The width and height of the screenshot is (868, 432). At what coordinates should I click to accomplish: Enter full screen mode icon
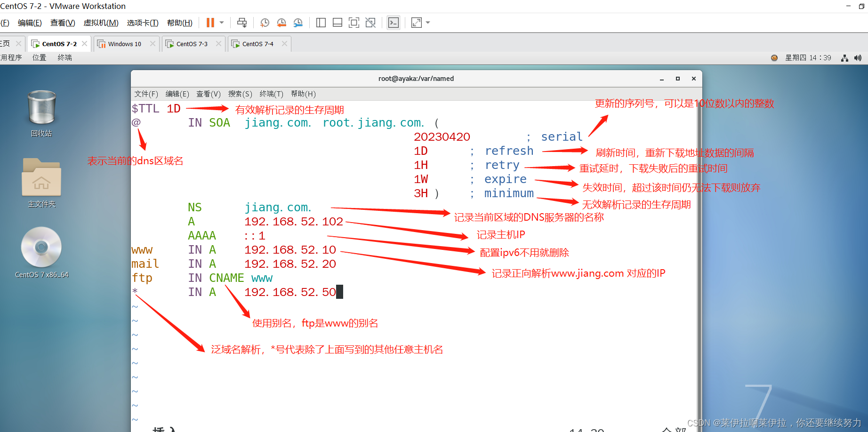click(x=354, y=23)
